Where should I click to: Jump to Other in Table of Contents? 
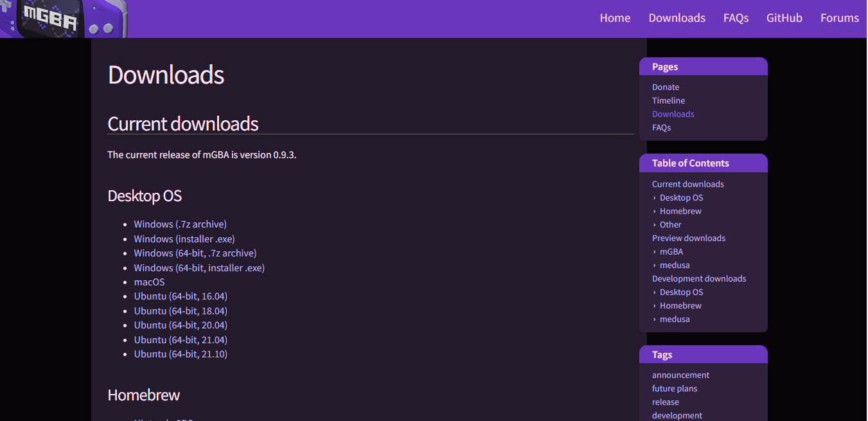pos(670,225)
